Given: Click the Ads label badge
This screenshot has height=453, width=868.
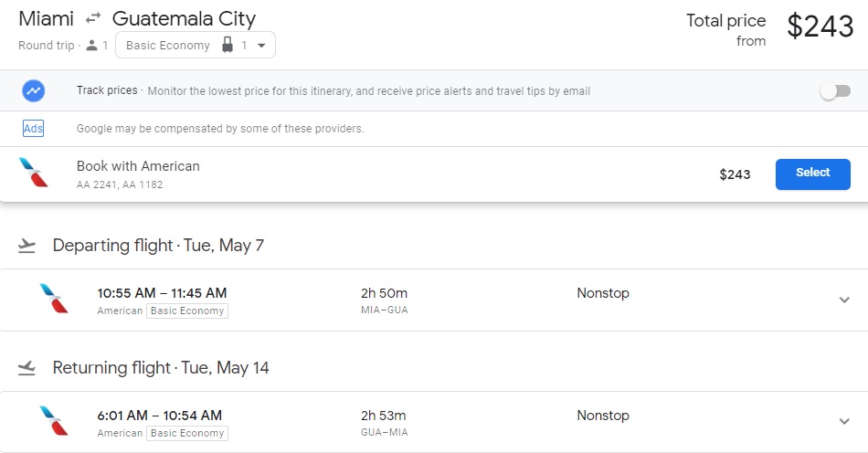Looking at the screenshot, I should [x=33, y=129].
